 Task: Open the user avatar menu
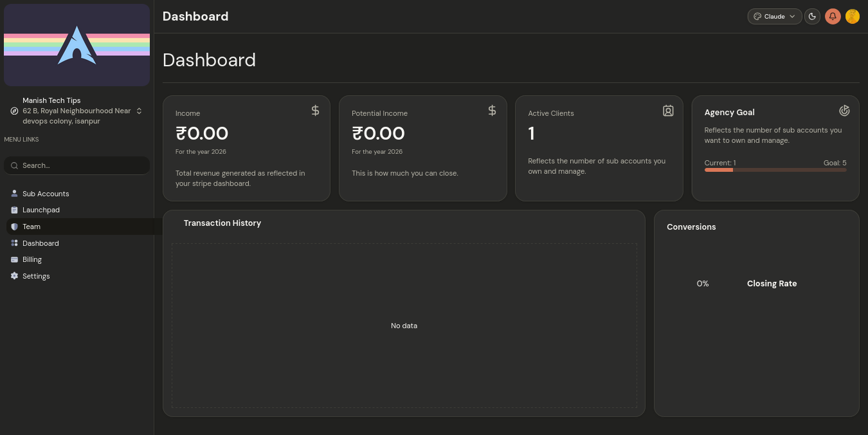click(x=853, y=17)
